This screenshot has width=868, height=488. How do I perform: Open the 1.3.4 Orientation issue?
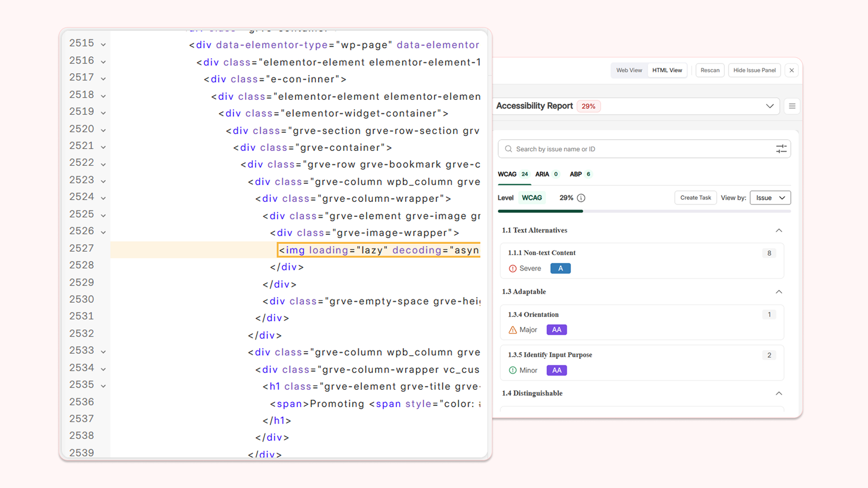click(x=642, y=322)
